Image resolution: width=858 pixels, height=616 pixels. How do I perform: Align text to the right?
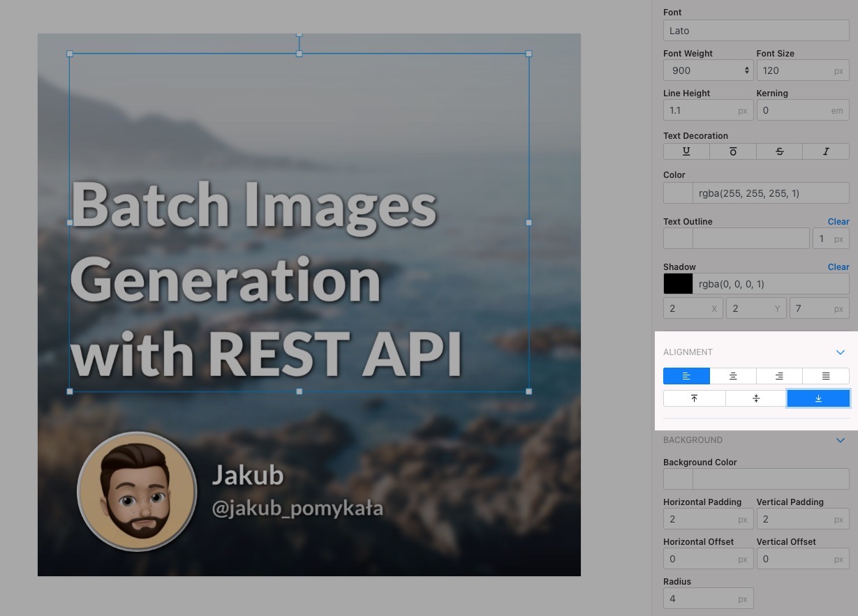point(779,376)
